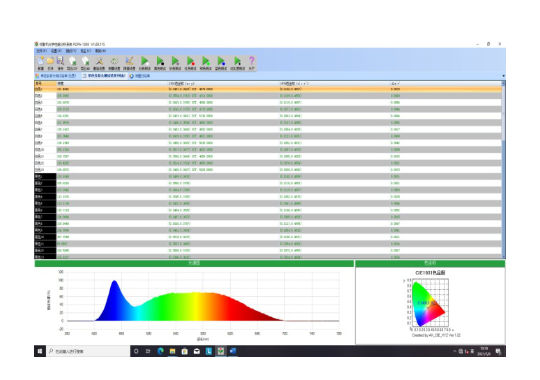Open the last menu in the menu bar
Screen dimensions: 540x380
(101, 51)
